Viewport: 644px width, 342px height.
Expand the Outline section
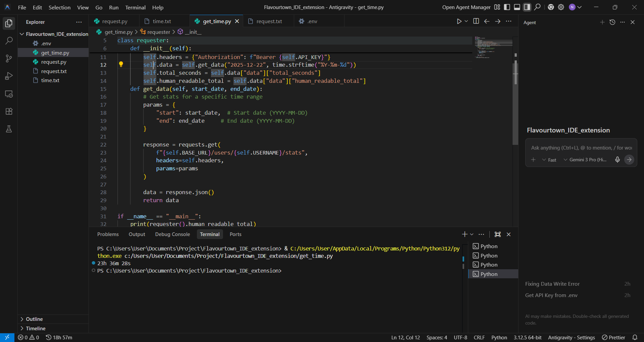coord(34,319)
